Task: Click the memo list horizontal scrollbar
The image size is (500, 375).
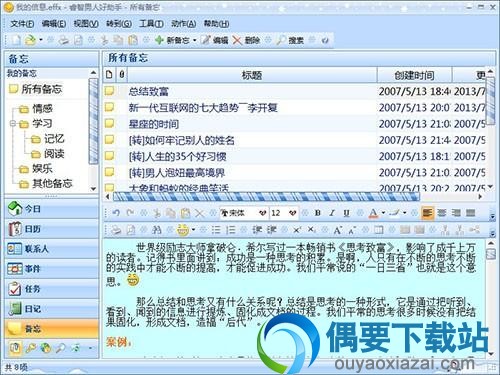Action: tap(266, 197)
